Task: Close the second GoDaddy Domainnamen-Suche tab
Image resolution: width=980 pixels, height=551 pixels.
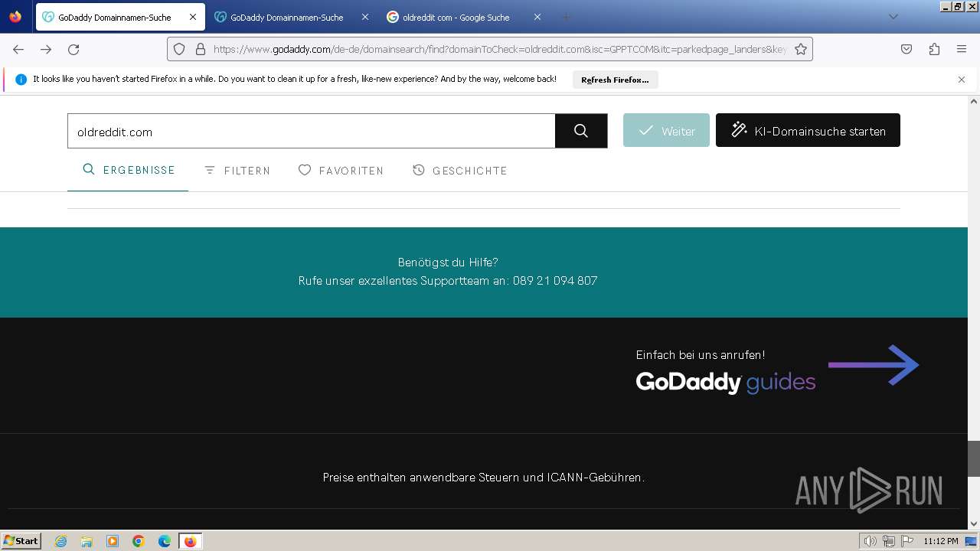Action: [x=364, y=17]
